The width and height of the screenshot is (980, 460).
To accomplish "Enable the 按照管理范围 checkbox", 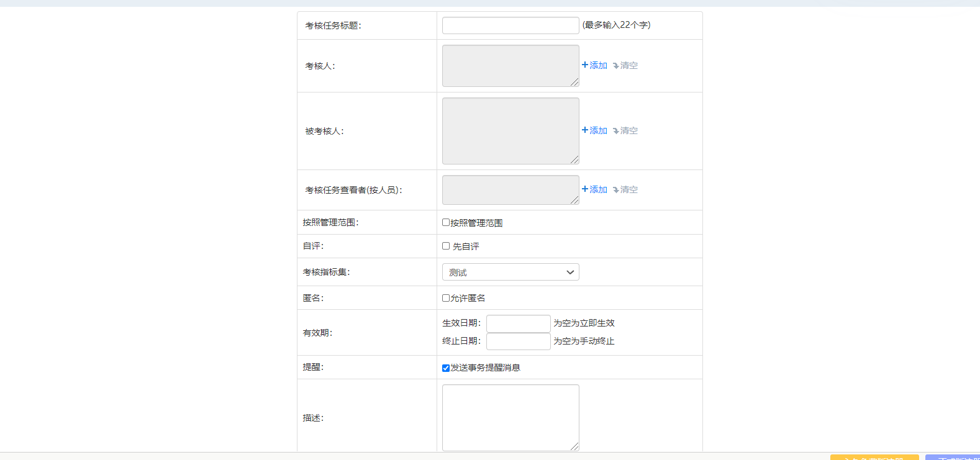I will point(446,222).
